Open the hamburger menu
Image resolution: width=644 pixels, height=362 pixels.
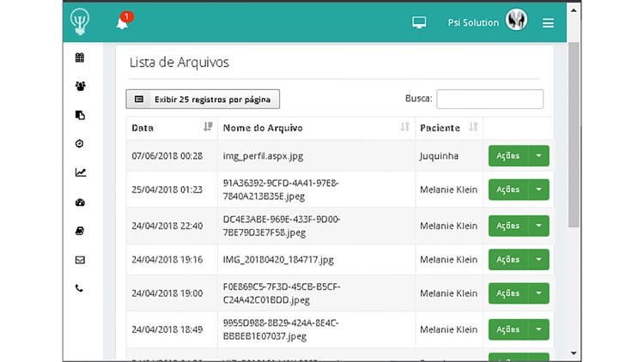[548, 23]
